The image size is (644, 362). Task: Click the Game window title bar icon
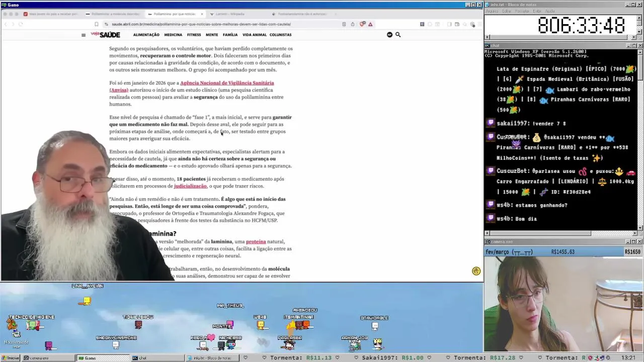tap(4, 5)
